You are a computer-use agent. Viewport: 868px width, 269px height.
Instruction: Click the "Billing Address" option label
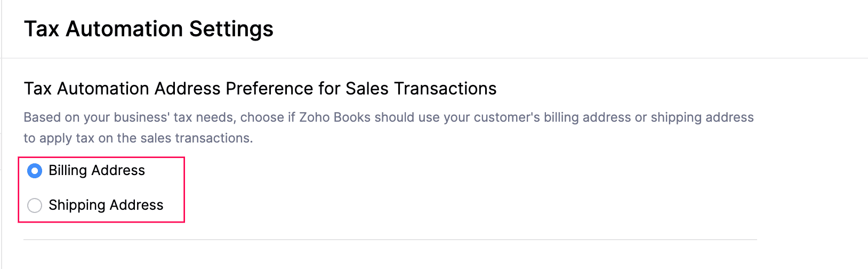click(97, 171)
